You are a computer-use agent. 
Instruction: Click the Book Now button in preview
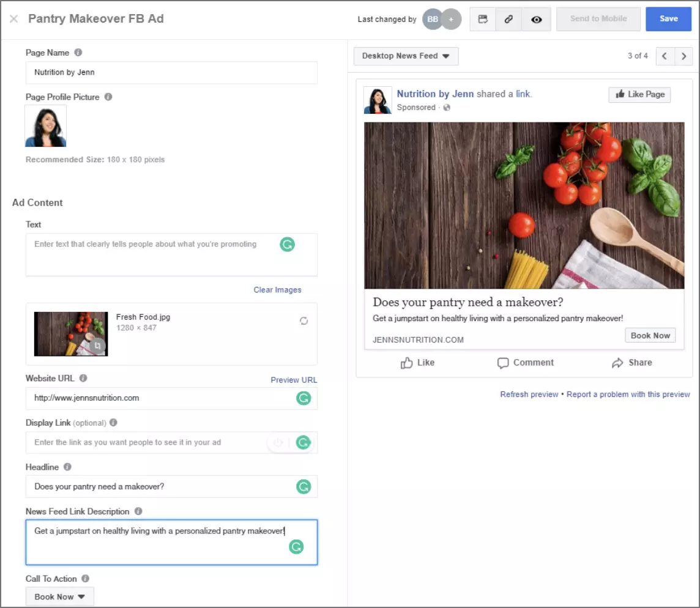[x=650, y=335]
